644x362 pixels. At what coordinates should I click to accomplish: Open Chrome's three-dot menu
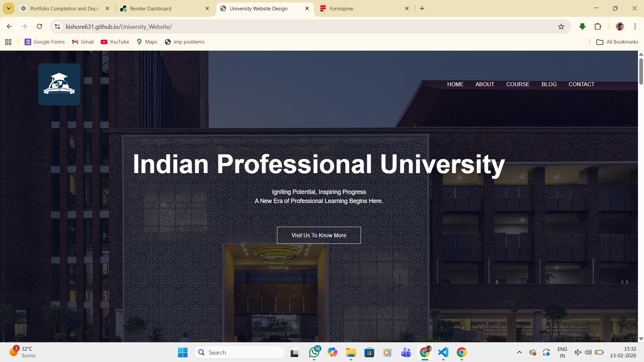635,27
